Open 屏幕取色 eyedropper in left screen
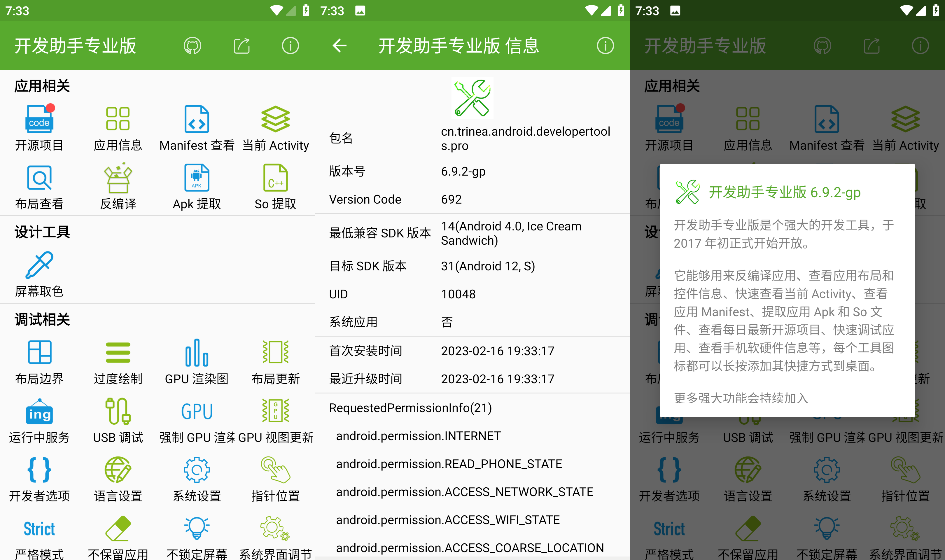Screen dimensions: 945x560 click(x=39, y=275)
